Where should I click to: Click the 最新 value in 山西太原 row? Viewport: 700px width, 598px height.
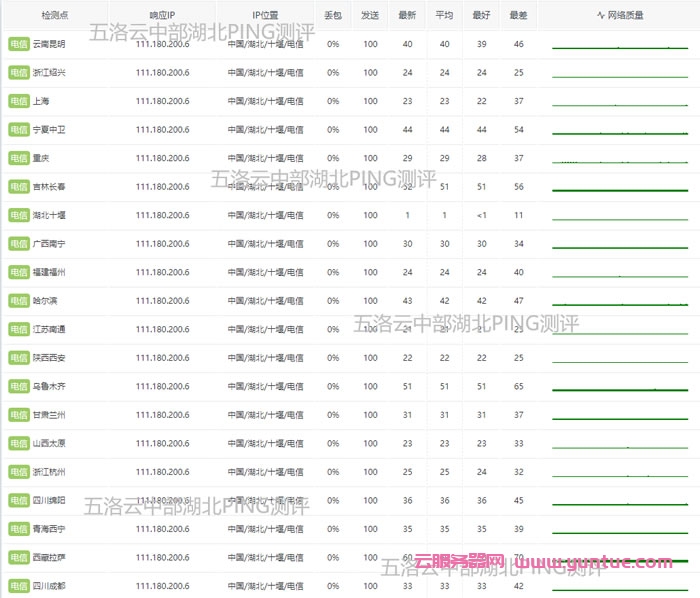407,444
